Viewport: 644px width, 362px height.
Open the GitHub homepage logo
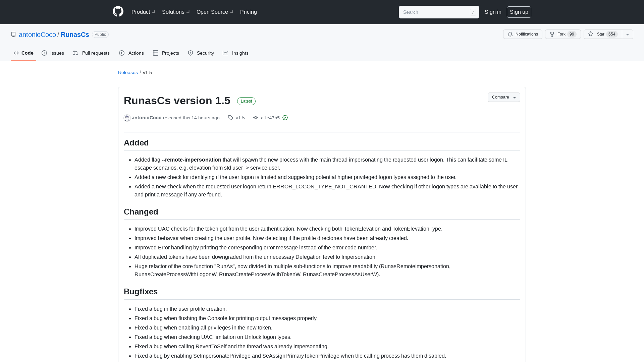click(x=118, y=12)
